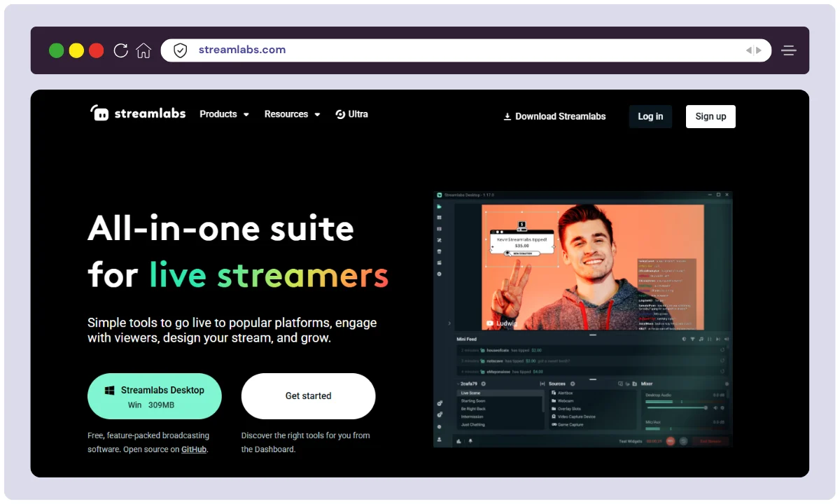
Task: Click the browser home icon
Action: [143, 50]
